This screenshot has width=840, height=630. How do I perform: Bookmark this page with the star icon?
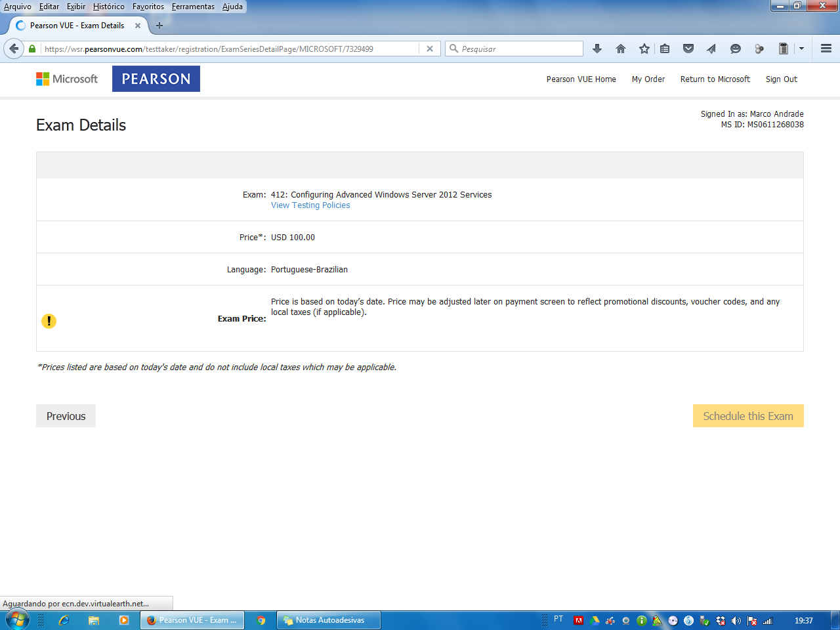pyautogui.click(x=644, y=49)
